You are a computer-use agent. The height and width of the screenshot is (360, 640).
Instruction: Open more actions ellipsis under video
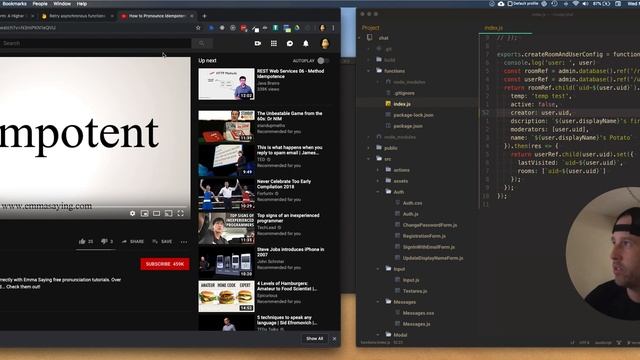pos(184,242)
